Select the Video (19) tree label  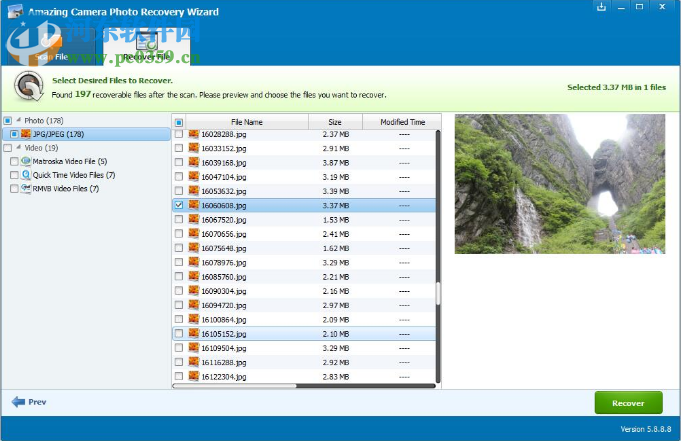[41, 148]
